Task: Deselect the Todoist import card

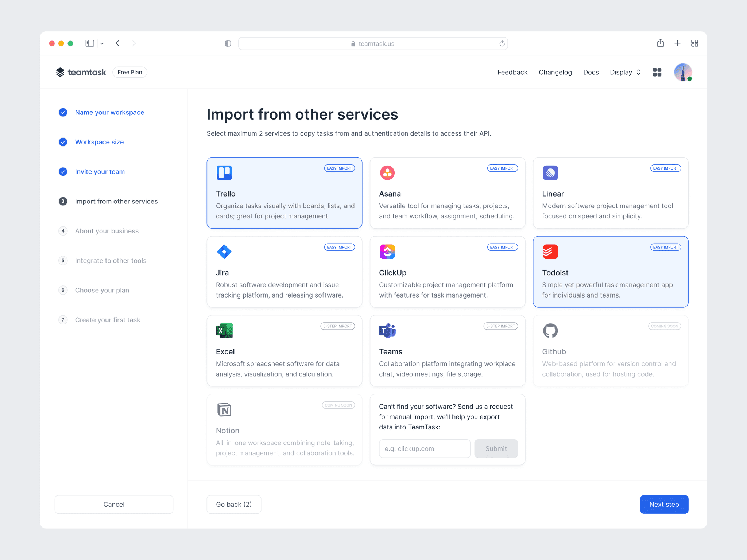Action: (x=610, y=272)
